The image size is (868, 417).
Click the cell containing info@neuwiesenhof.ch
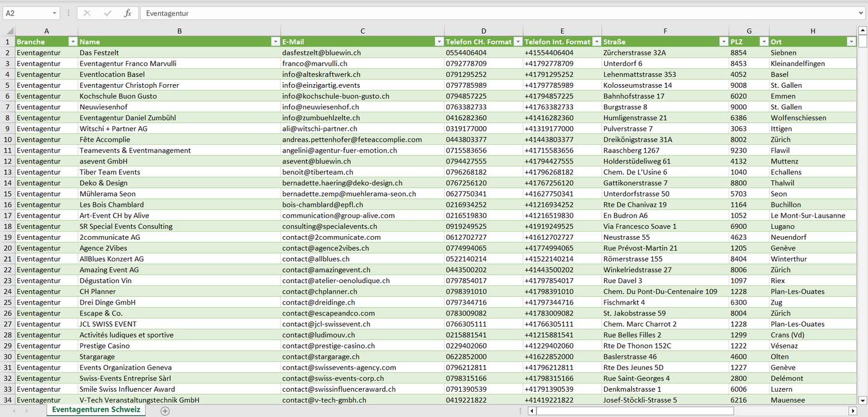point(321,107)
